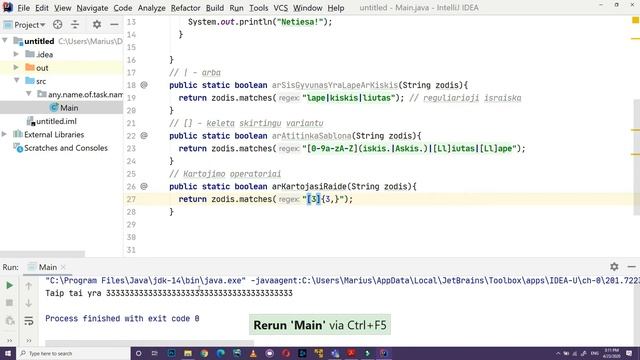Screen dimensions: 640x360
Task: Click the stop process button
Action: pos(9,303)
